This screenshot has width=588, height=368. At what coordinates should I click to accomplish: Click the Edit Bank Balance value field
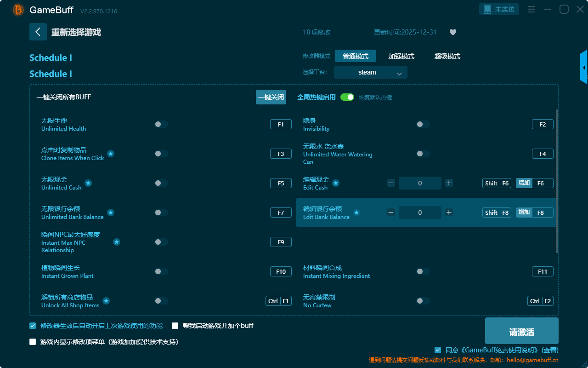pyautogui.click(x=420, y=213)
